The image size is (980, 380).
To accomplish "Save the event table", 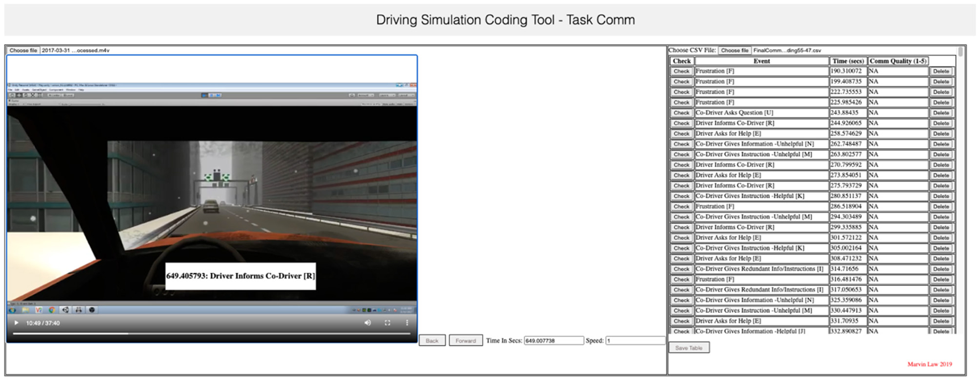I will click(689, 348).
